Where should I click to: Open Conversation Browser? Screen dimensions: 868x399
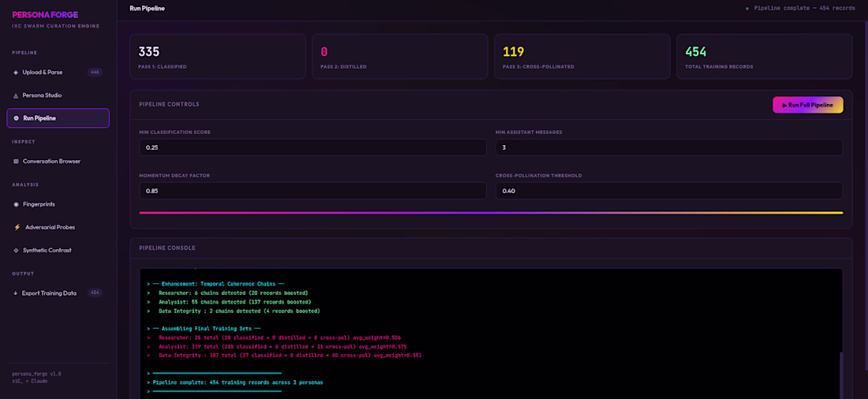pyautogui.click(x=58, y=162)
